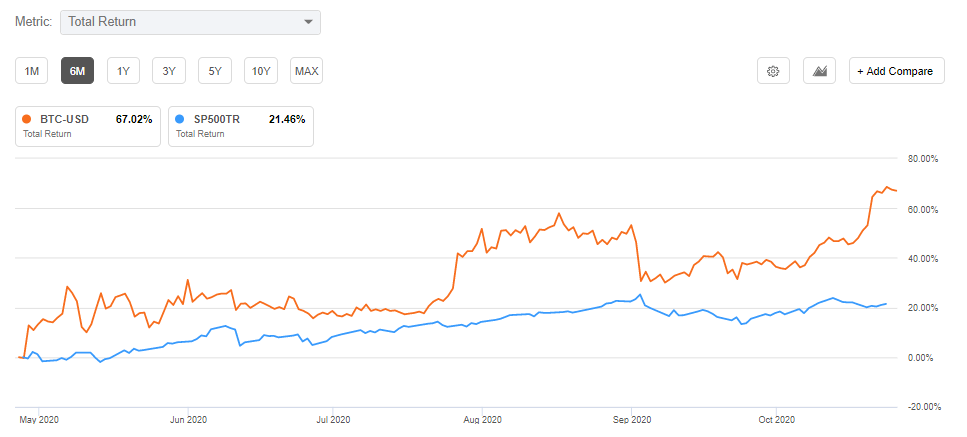The image size is (967, 437).
Task: Click the 60.00% y-axis label
Action: point(922,209)
